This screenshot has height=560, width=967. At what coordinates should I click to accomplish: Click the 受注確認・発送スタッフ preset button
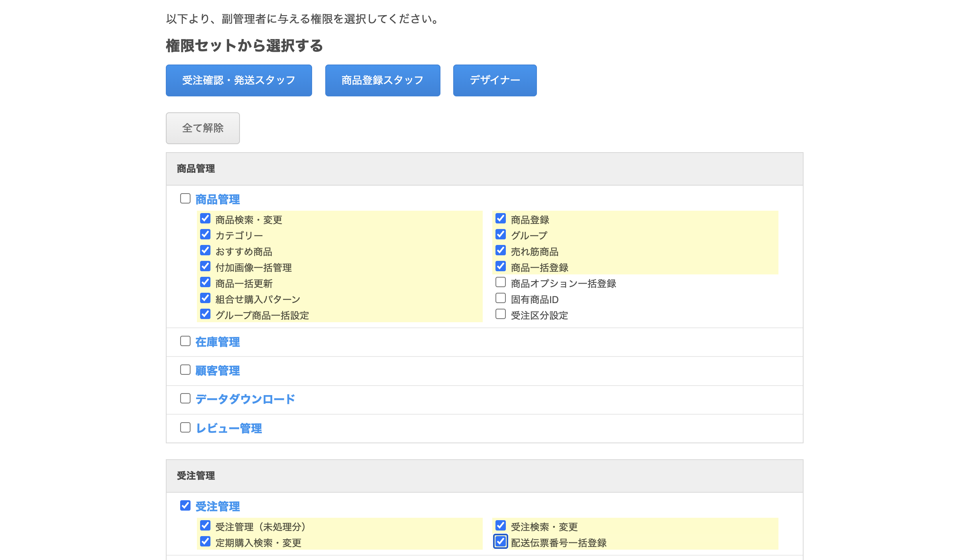[x=239, y=80]
